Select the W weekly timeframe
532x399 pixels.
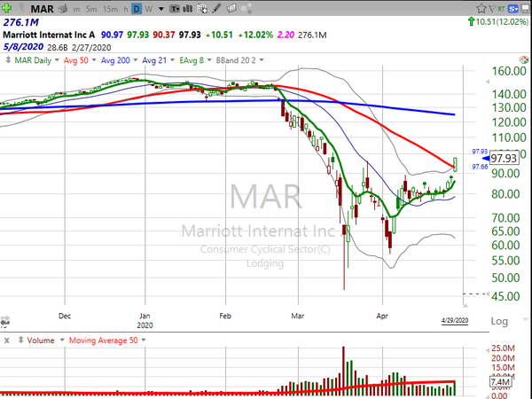pos(149,9)
